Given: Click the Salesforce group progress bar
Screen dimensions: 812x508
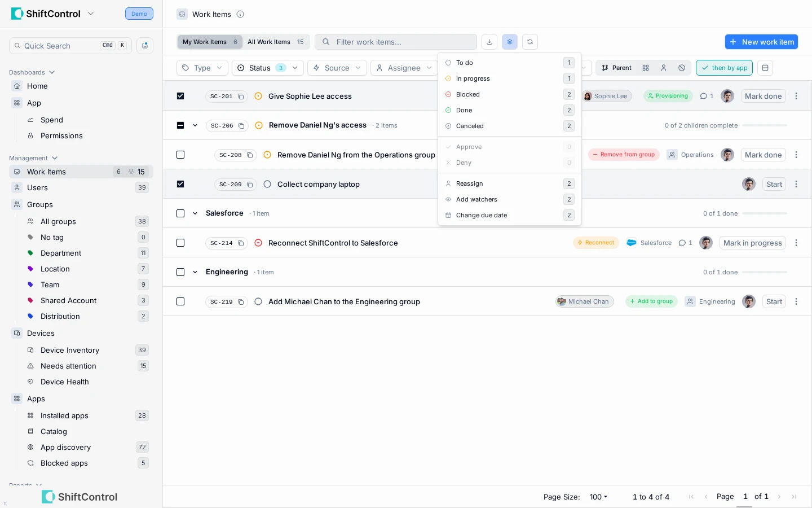Looking at the screenshot, I should click(765, 213).
